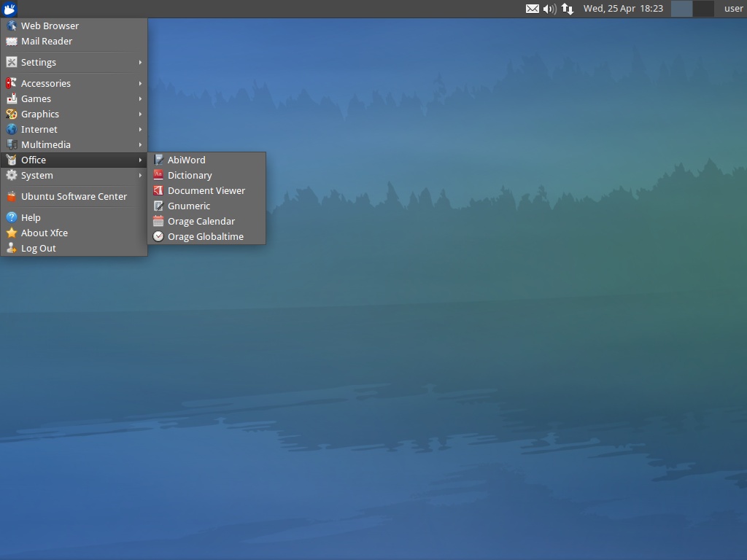Switch to the second workspace
This screenshot has width=747, height=560.
coord(703,9)
